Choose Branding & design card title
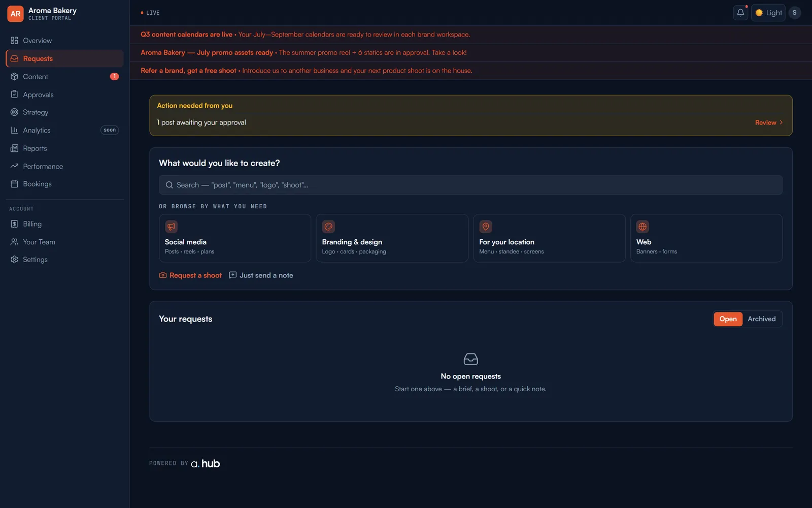The height and width of the screenshot is (508, 812). pyautogui.click(x=352, y=242)
